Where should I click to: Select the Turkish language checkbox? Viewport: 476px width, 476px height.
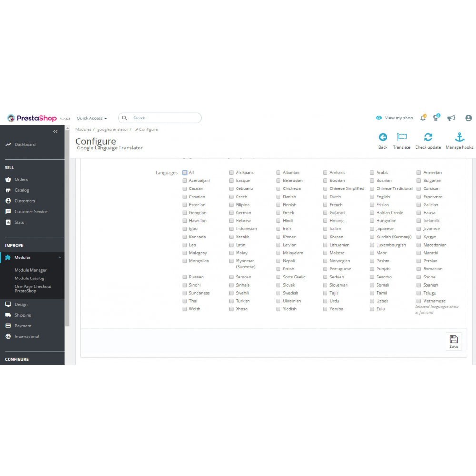click(x=231, y=301)
